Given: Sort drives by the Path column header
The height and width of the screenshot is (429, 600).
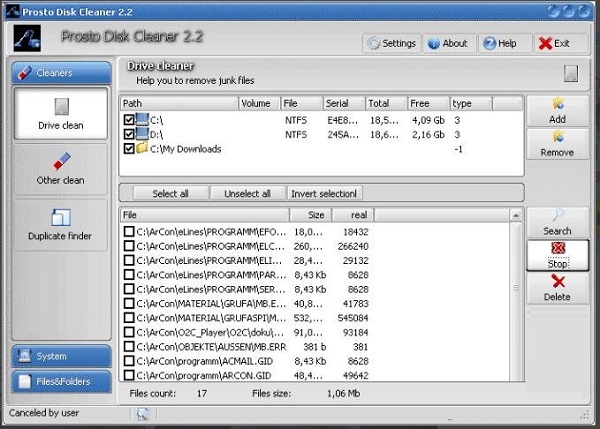Looking at the screenshot, I should pyautogui.click(x=179, y=103).
